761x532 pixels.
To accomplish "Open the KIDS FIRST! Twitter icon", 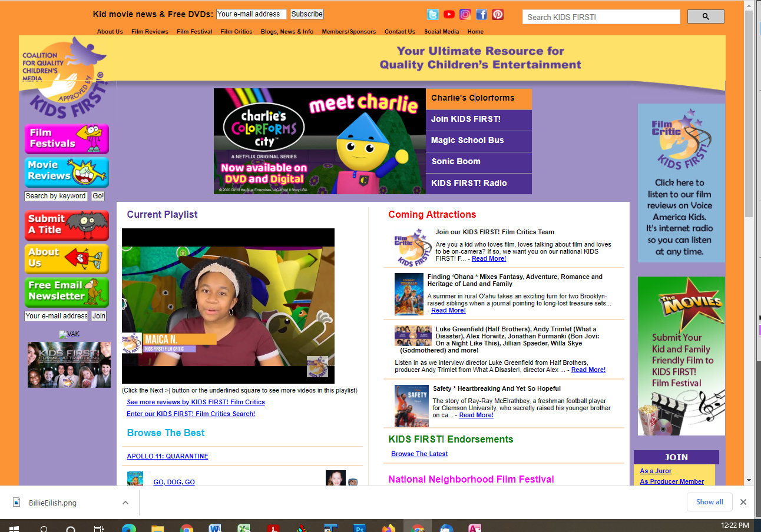I will point(433,15).
